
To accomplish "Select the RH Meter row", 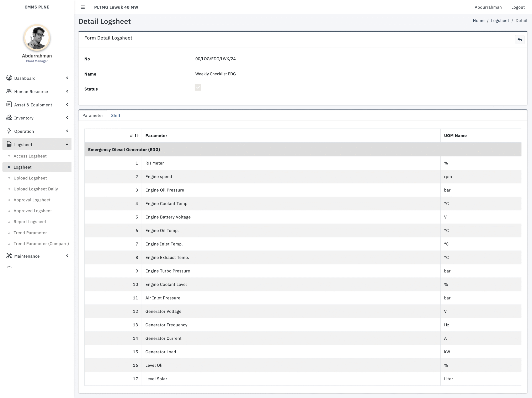I will pos(303,163).
